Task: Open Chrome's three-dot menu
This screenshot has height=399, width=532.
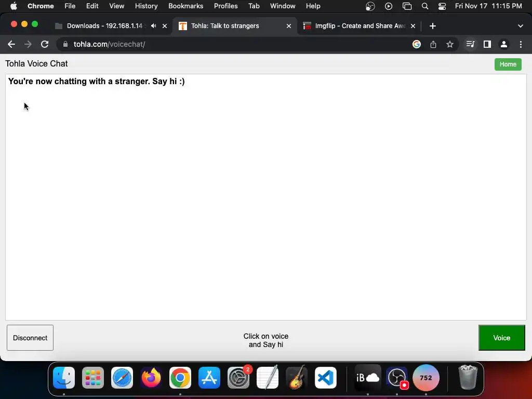Action: click(521, 44)
